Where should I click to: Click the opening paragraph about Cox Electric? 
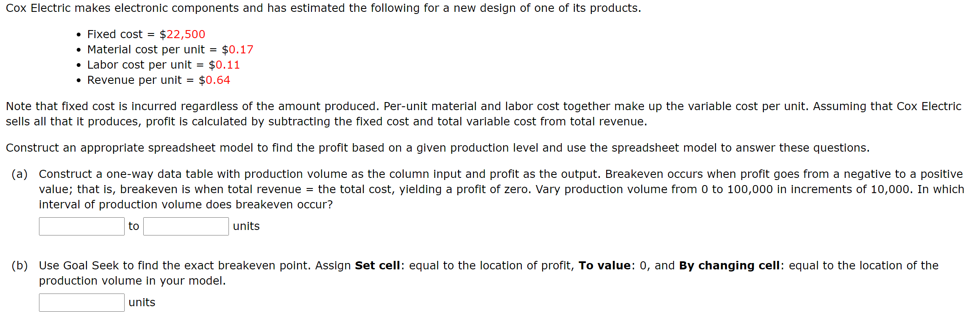click(x=322, y=8)
